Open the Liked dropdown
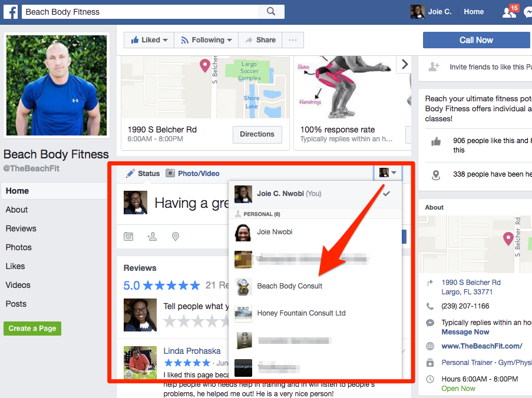The image size is (532, 398). (149, 40)
